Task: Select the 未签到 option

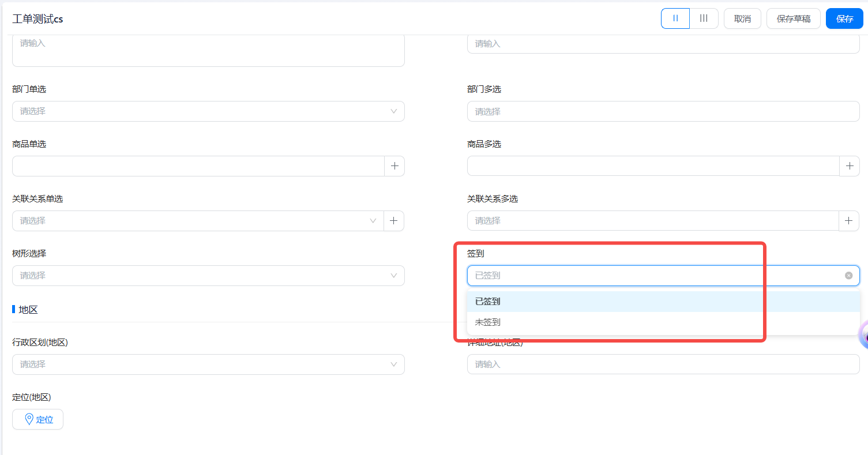Action: (x=663, y=322)
